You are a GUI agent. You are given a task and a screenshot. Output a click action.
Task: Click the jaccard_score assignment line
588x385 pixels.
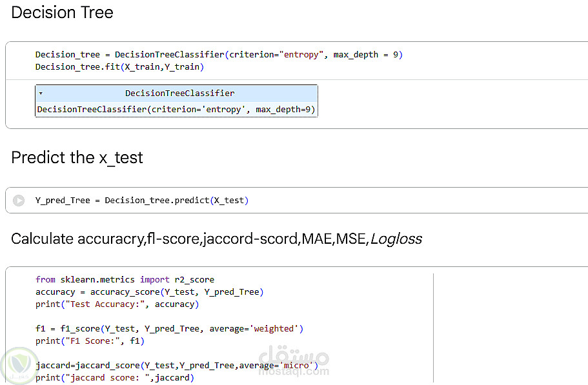[177, 366]
